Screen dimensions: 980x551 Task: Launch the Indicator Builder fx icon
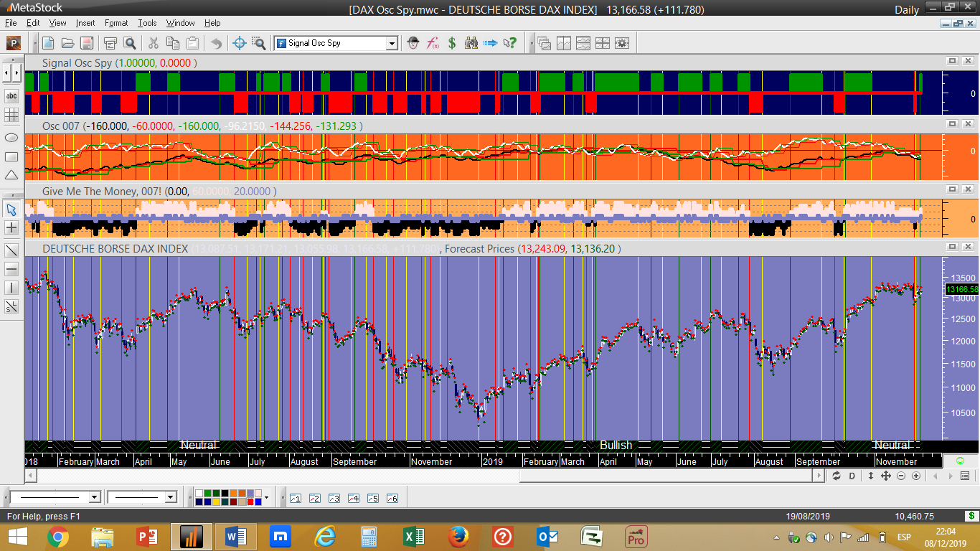pyautogui.click(x=433, y=43)
